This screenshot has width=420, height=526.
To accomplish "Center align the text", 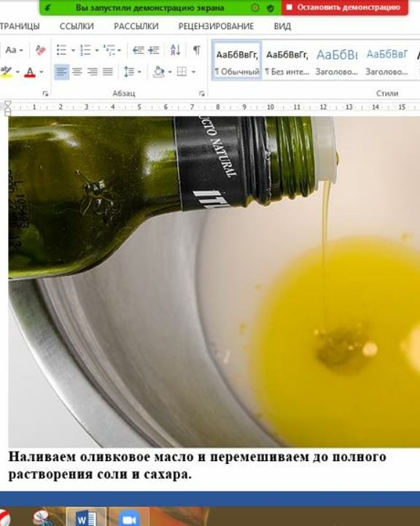I will pos(77,71).
